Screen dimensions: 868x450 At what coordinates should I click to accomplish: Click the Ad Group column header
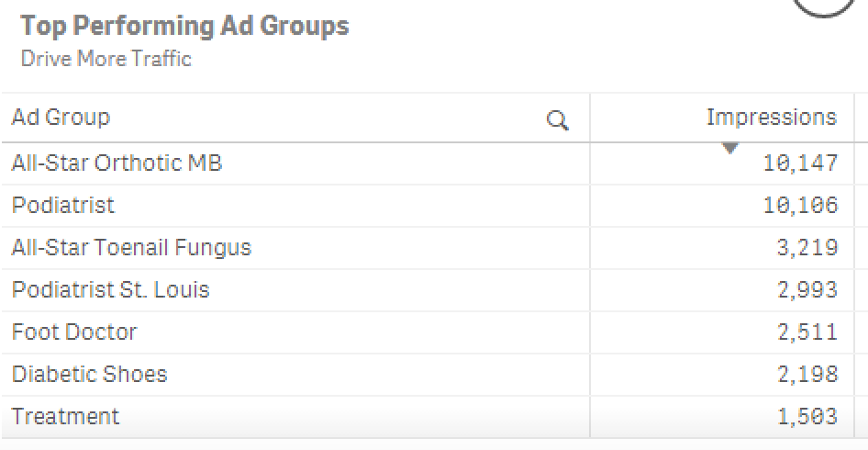[x=61, y=118]
